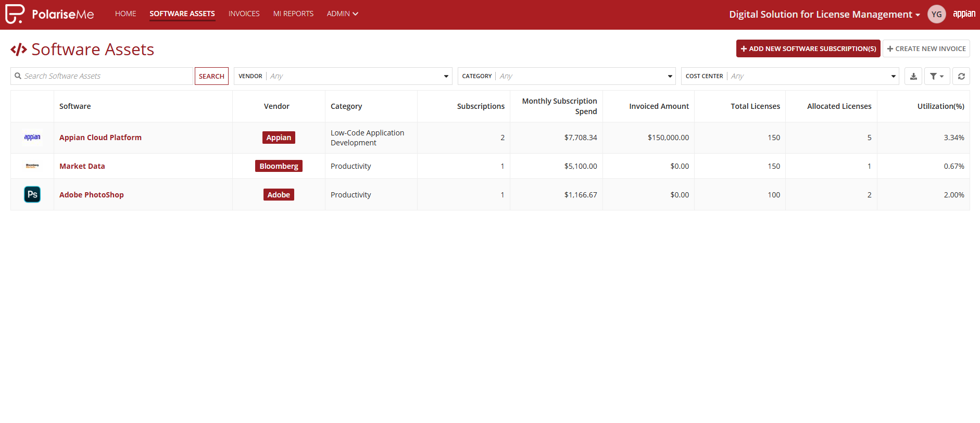Open Digital Solution for License Management dropdown
The width and height of the screenshot is (980, 423).
pos(824,14)
